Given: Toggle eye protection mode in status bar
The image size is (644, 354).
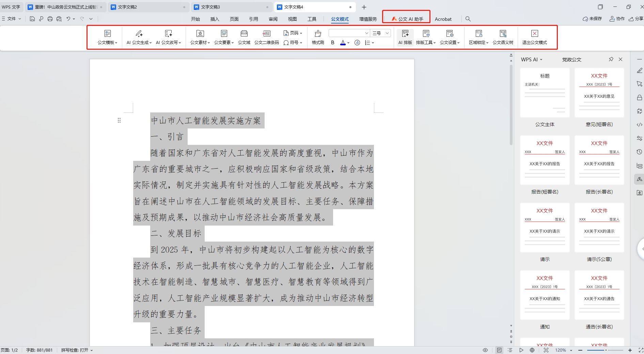Looking at the screenshot, I should click(x=485, y=350).
